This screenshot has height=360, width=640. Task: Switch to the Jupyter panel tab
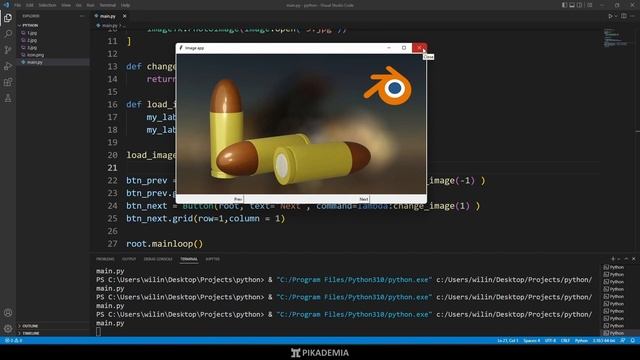tap(212, 259)
